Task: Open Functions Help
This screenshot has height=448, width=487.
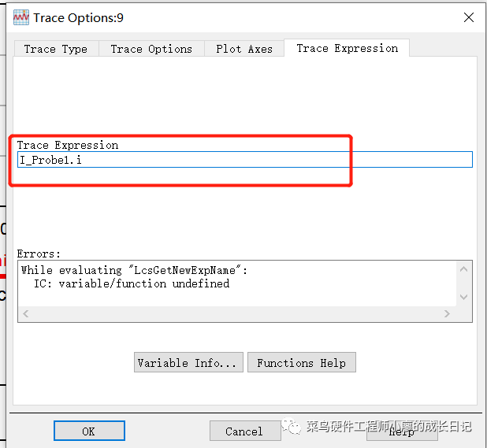Action: click(x=302, y=362)
